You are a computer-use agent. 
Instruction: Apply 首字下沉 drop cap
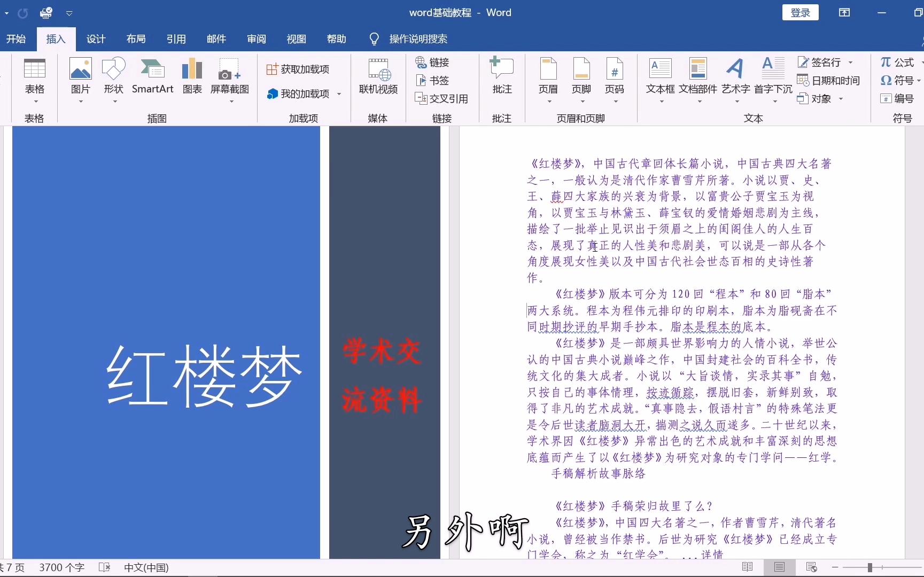coord(773,80)
